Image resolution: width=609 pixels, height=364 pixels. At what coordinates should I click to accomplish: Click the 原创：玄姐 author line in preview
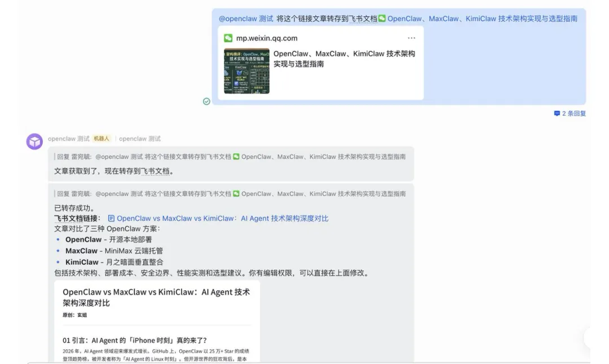coord(74,315)
